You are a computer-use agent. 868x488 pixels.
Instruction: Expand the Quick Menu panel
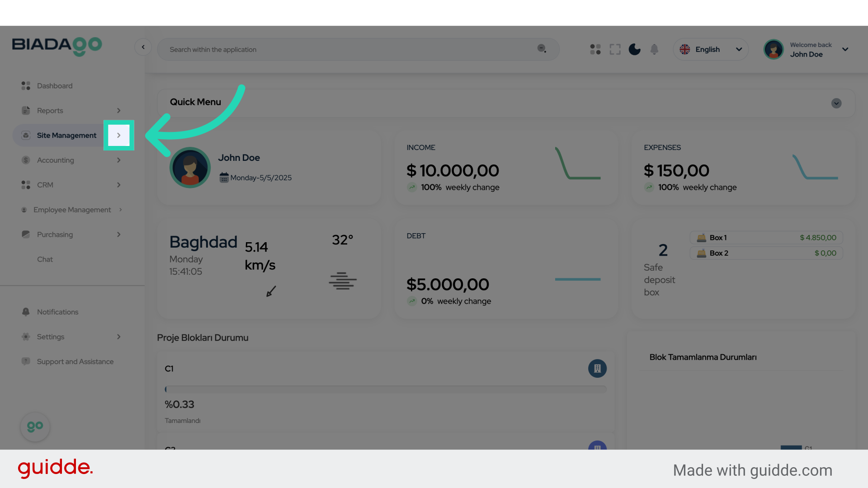click(x=836, y=103)
